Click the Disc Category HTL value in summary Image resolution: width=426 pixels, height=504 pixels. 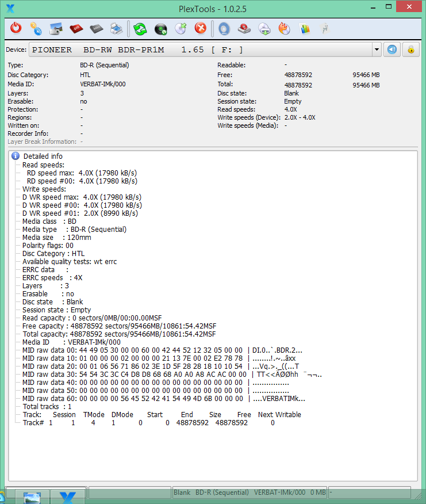[85, 75]
